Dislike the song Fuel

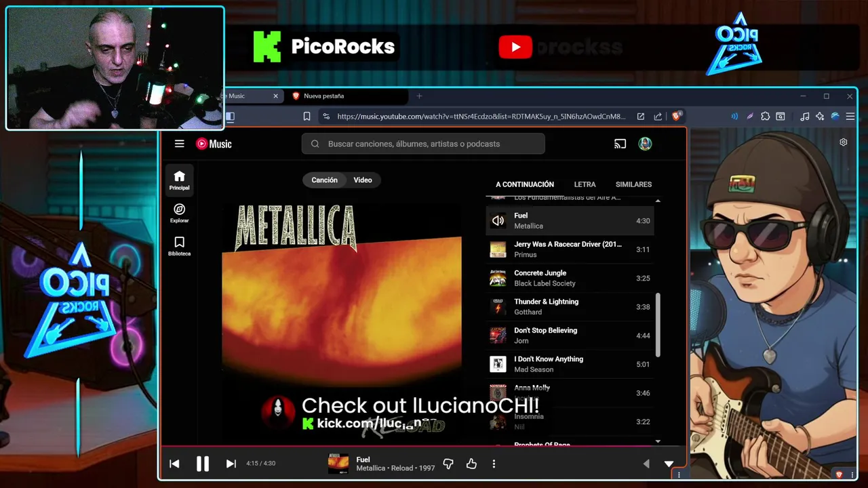448,464
